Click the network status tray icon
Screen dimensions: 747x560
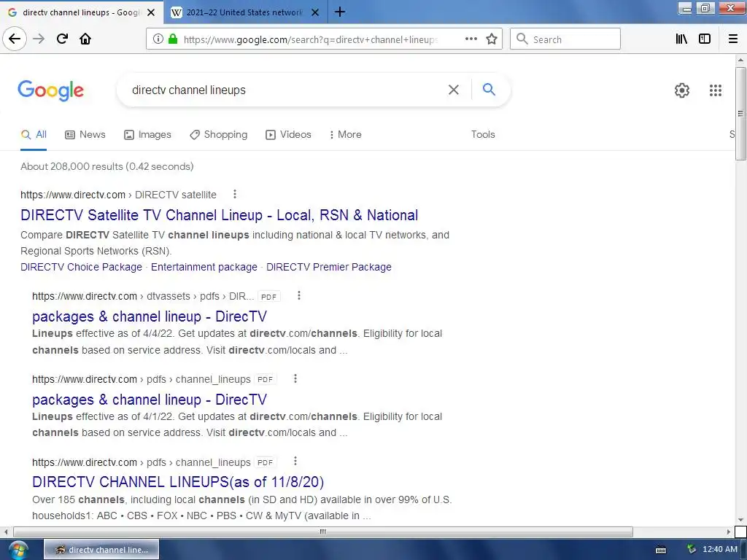tap(692, 550)
